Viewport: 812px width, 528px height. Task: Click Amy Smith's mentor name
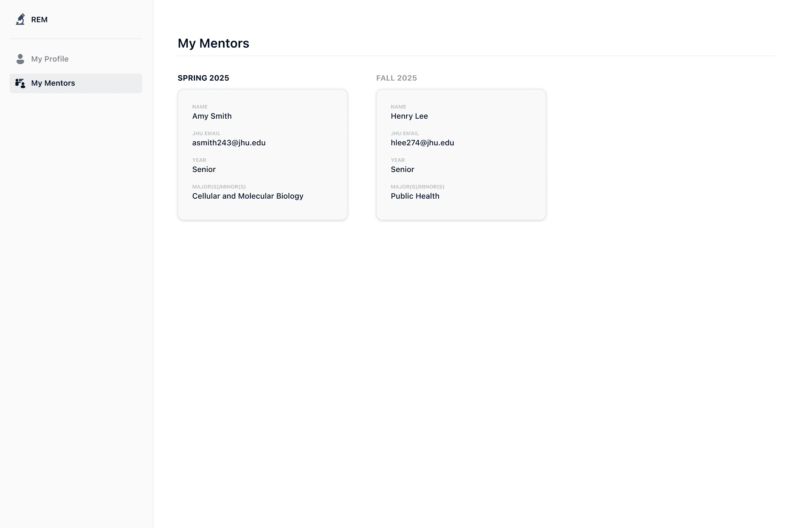pos(212,116)
